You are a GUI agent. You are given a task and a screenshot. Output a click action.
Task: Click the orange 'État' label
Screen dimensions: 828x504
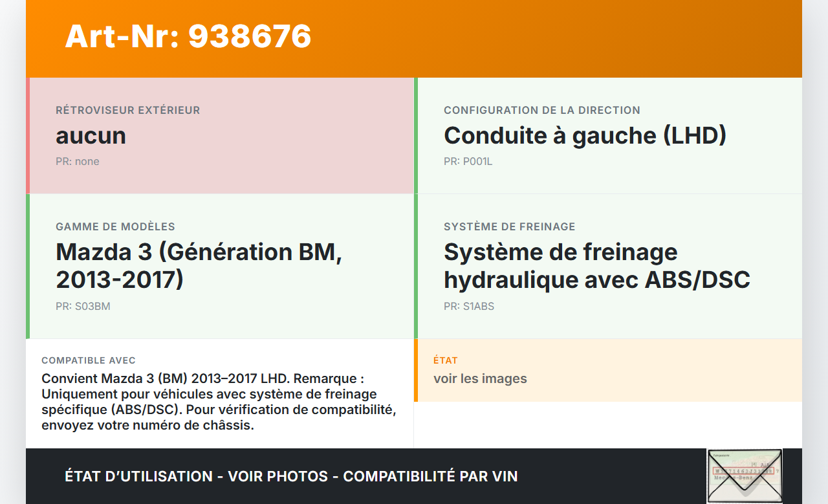(446, 360)
